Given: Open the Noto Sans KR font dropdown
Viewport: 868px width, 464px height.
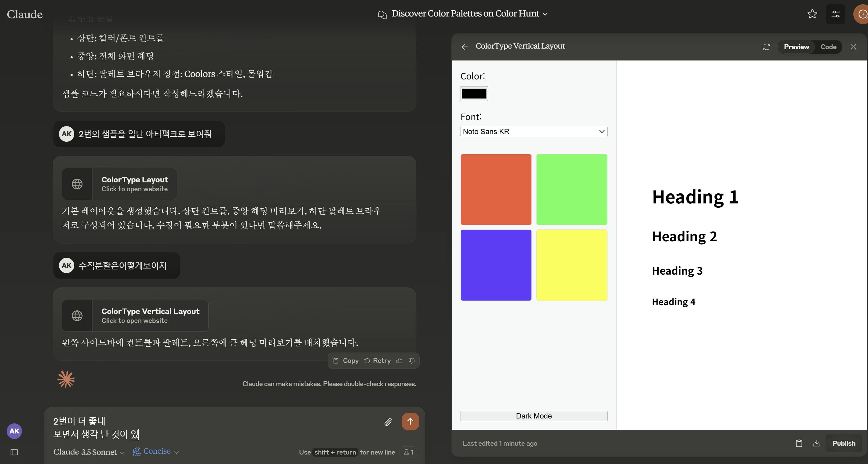Looking at the screenshot, I should point(533,131).
